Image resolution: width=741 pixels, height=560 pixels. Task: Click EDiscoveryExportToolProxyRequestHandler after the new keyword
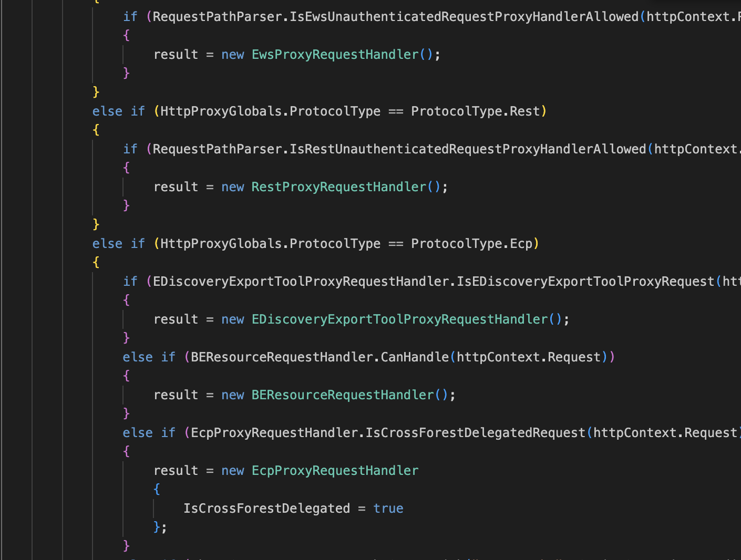(399, 319)
